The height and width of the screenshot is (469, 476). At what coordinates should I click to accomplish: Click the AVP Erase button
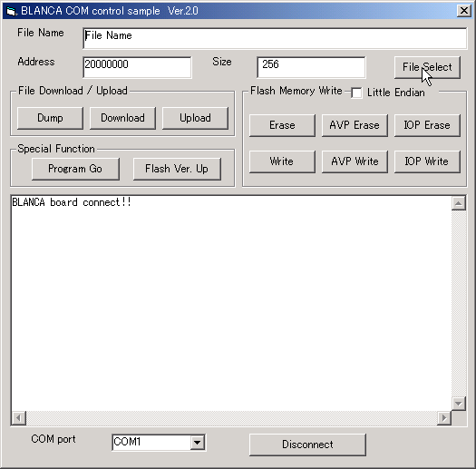tap(355, 125)
